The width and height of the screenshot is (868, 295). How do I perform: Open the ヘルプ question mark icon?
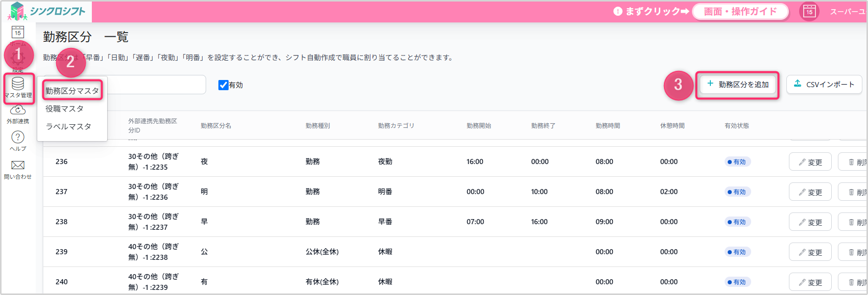pyautogui.click(x=18, y=137)
